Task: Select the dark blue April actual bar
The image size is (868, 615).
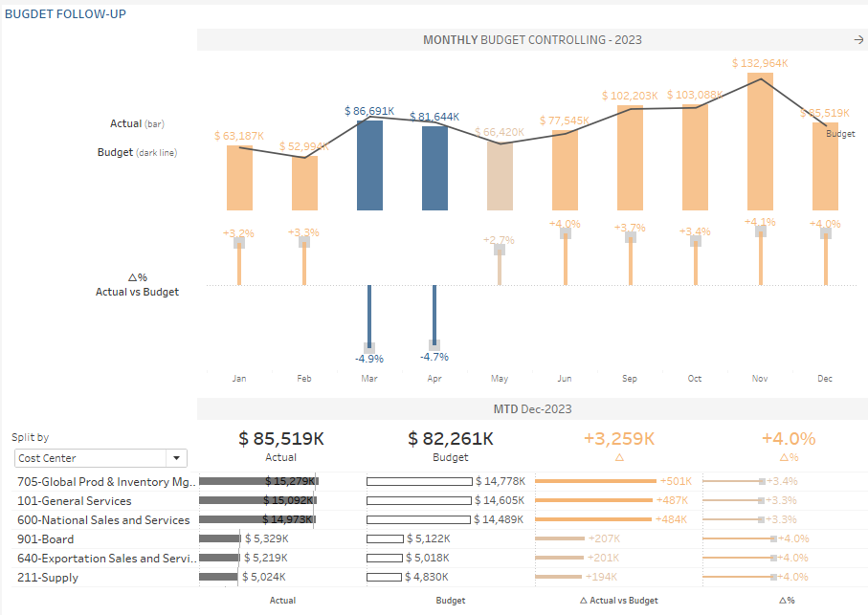Action: click(x=434, y=168)
